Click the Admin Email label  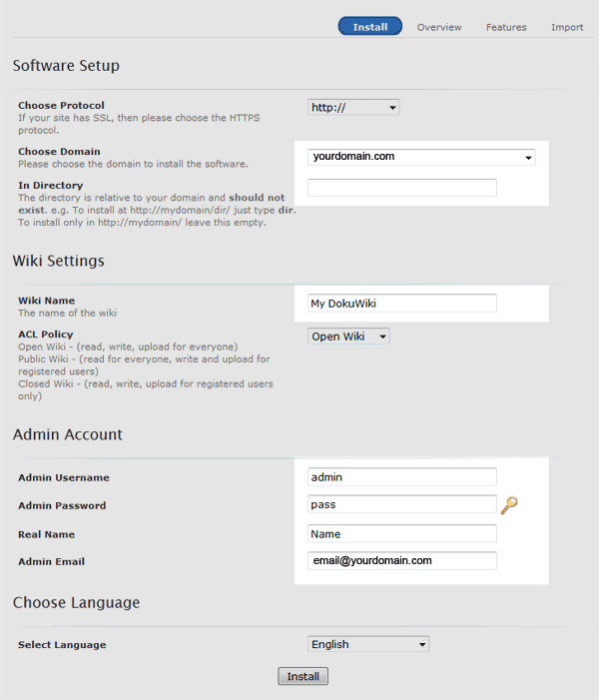coord(51,561)
